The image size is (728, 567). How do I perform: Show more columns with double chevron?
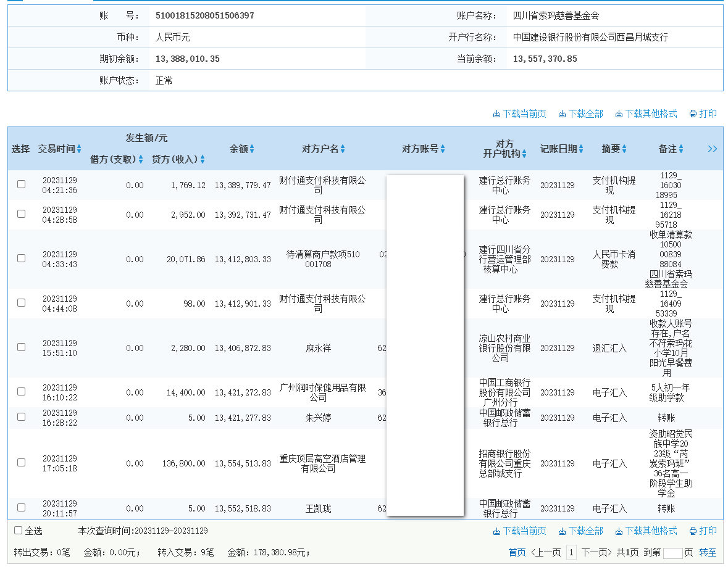712,149
